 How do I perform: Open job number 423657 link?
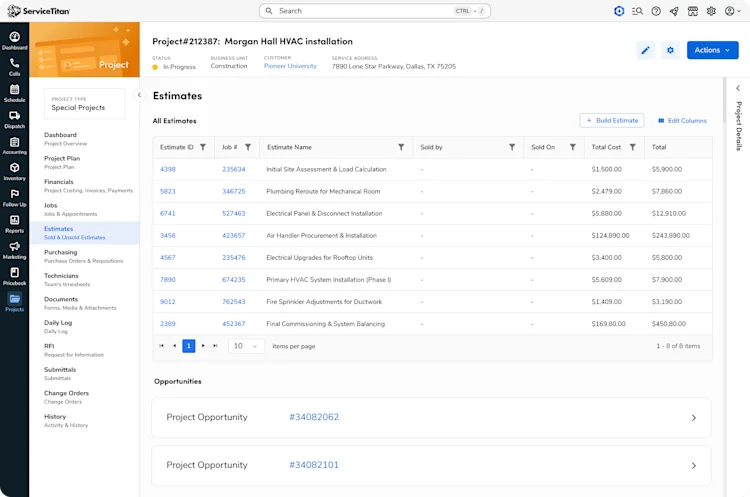(233, 235)
